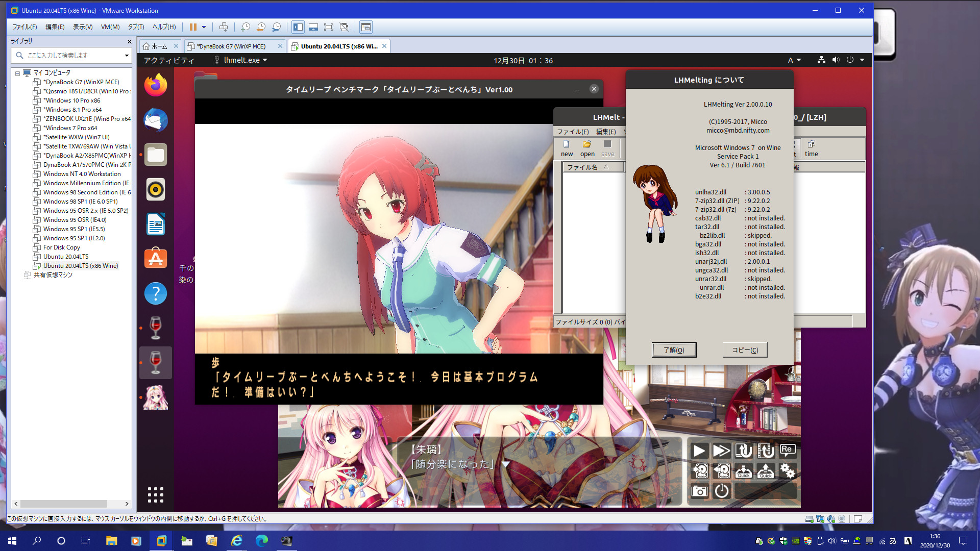Select Windows 7 Pro x64 in library
Image resolution: width=980 pixels, height=551 pixels.
coord(70,128)
